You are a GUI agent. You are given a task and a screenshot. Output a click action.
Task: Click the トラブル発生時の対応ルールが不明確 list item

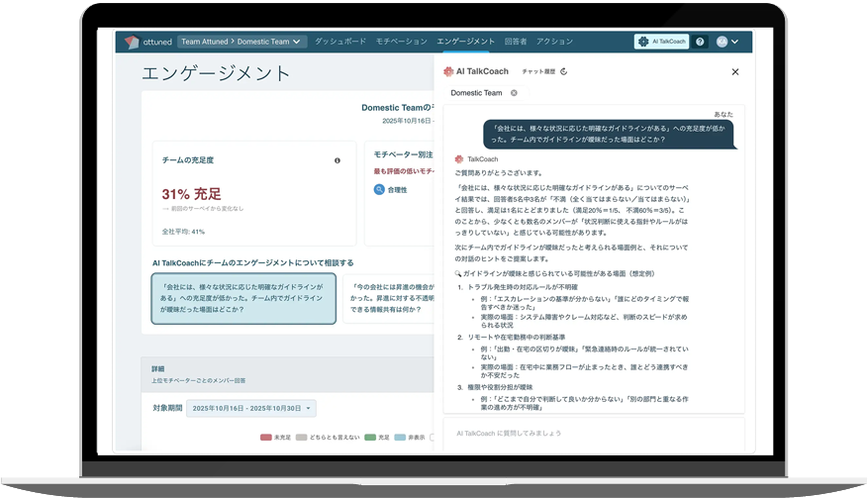click(523, 287)
